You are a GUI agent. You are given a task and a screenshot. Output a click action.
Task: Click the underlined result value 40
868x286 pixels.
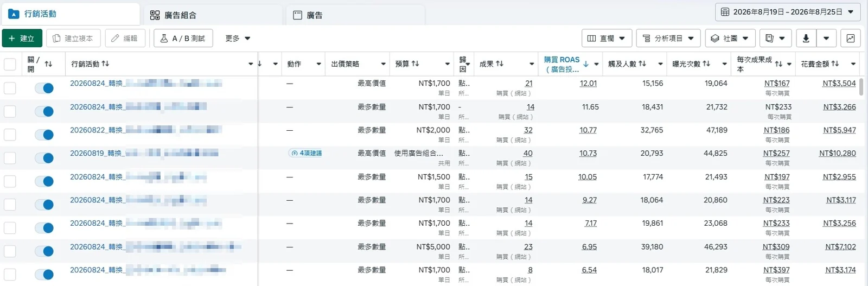528,154
